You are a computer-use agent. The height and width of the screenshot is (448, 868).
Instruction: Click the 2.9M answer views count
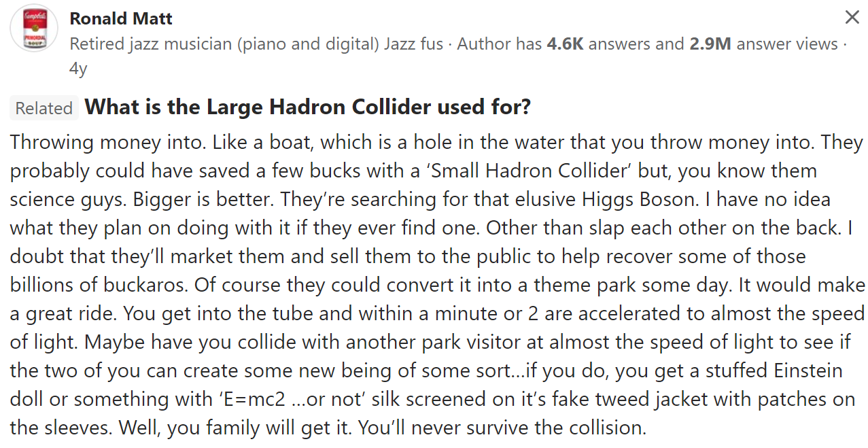[763, 44]
